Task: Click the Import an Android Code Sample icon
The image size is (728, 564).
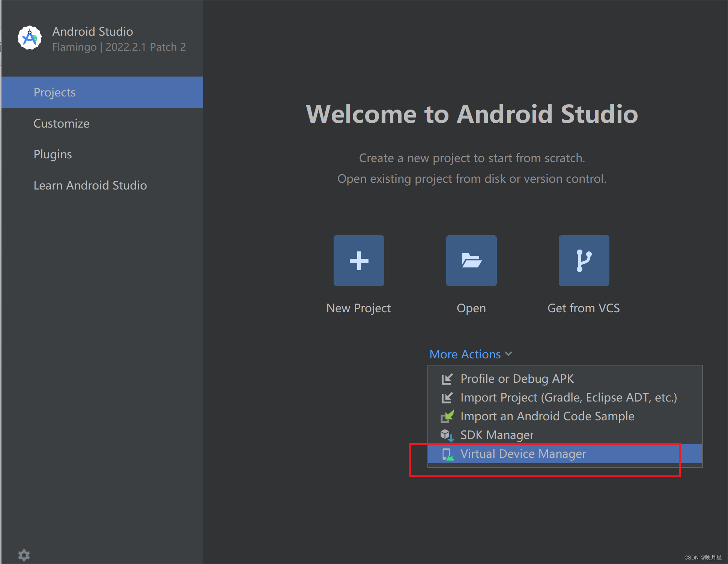Action: point(447,416)
